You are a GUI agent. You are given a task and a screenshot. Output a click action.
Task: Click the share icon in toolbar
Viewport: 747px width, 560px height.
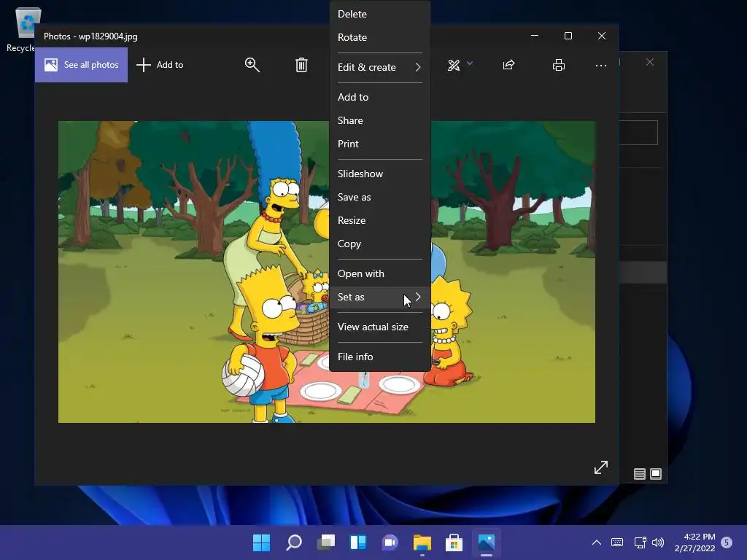508,65
